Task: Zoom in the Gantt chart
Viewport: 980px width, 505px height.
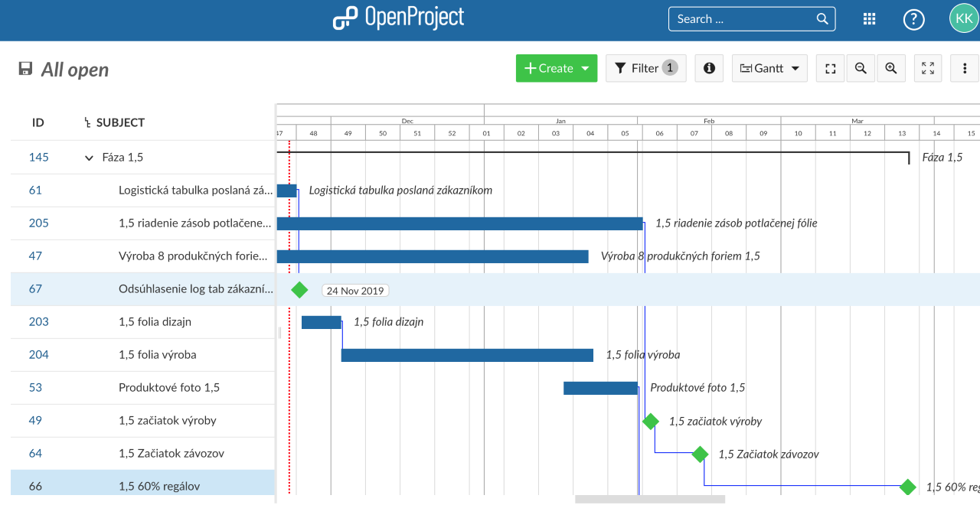Action: click(x=891, y=68)
